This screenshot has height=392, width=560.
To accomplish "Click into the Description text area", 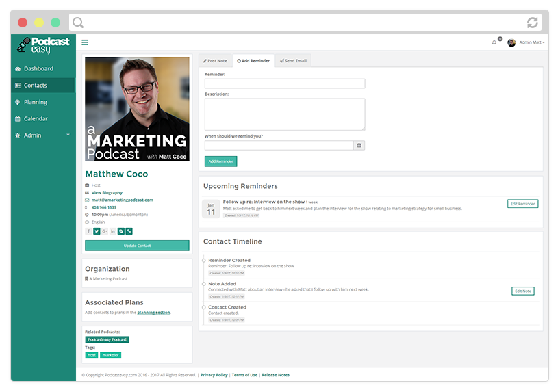I will coord(285,114).
